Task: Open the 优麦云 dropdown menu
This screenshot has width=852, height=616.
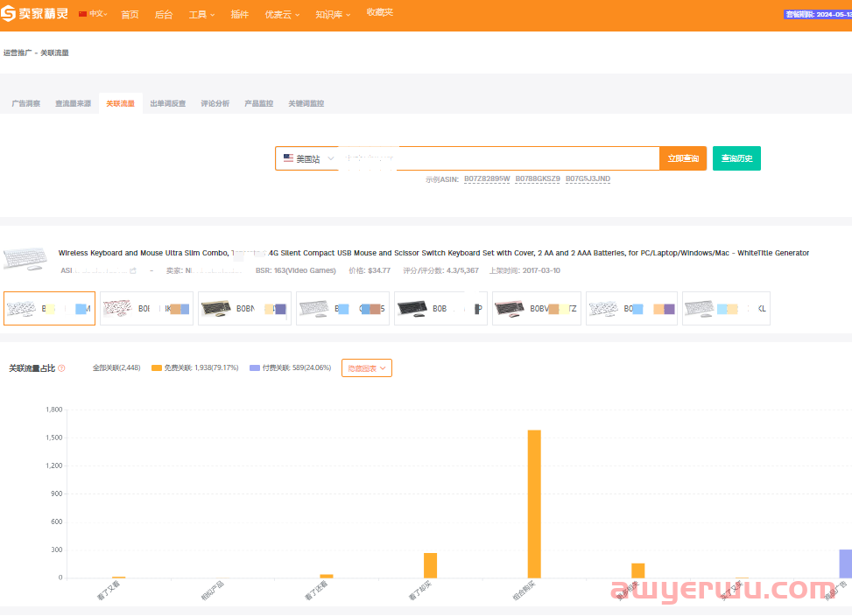Action: [x=281, y=15]
